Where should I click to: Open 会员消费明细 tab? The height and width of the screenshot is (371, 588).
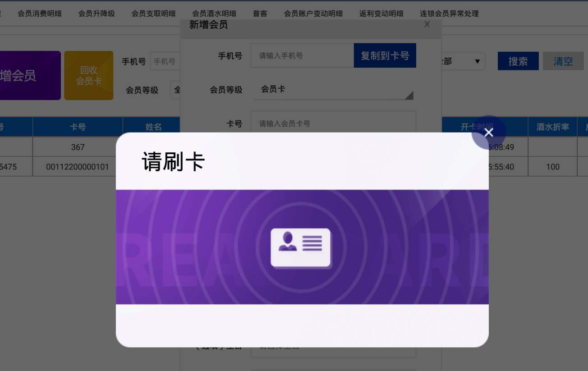click(40, 14)
